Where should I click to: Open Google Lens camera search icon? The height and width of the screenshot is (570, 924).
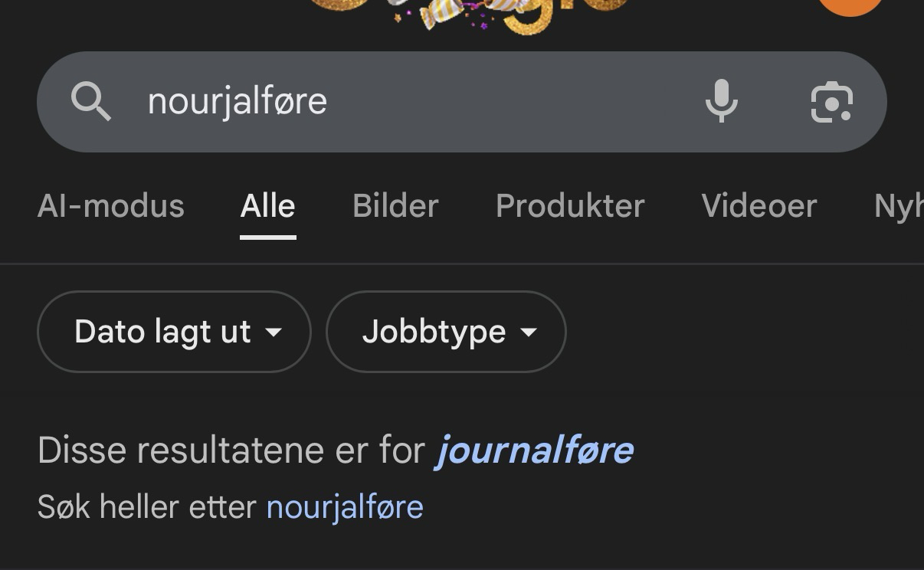coord(831,102)
